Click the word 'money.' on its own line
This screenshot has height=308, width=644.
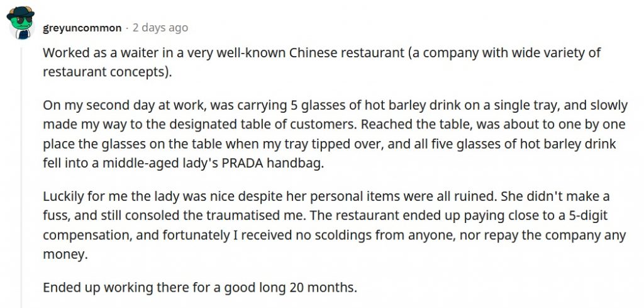tap(65, 254)
